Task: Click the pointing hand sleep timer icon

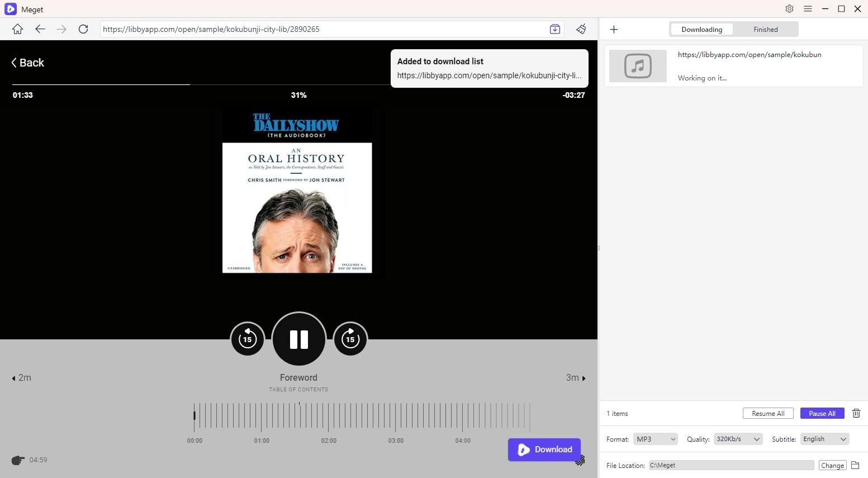Action: click(x=18, y=460)
